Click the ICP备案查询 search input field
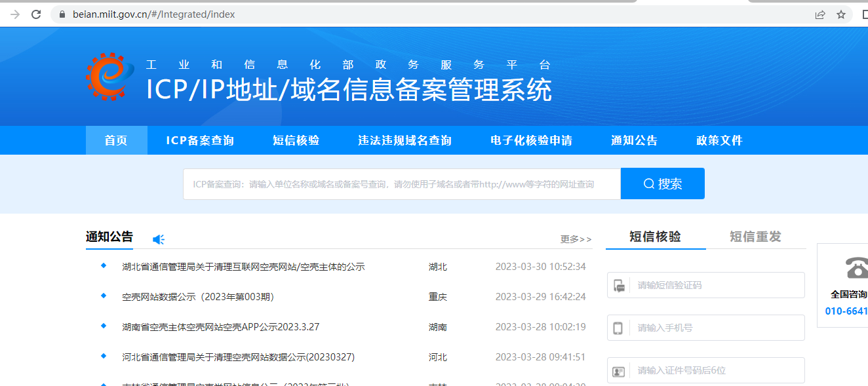 pos(402,184)
